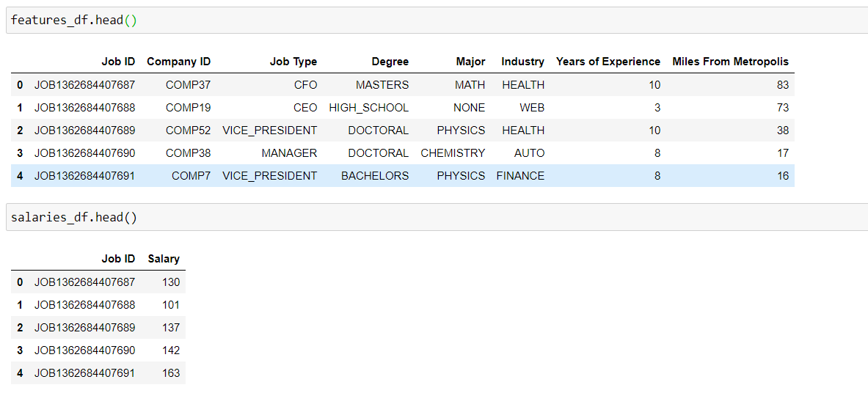Click the CHEMISTRY major cell

(453, 153)
